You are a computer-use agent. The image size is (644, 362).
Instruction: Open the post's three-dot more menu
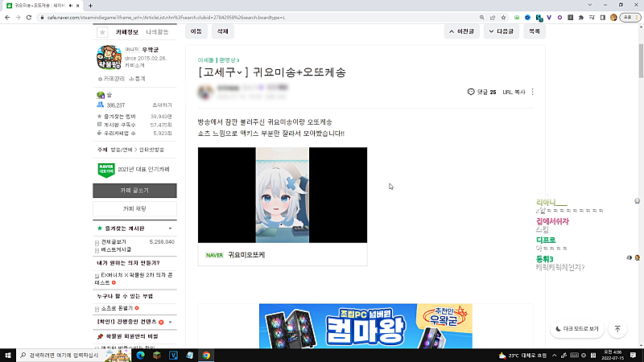[533, 92]
